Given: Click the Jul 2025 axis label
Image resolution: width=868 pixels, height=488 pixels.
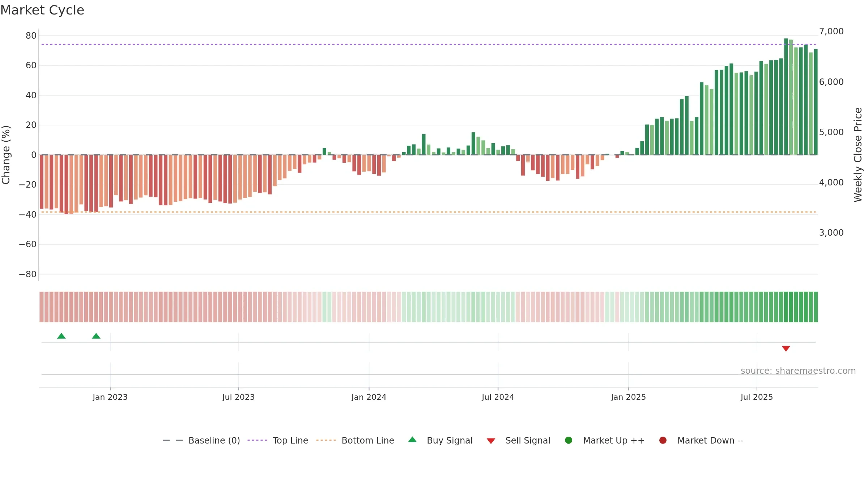Looking at the screenshot, I should point(757,397).
